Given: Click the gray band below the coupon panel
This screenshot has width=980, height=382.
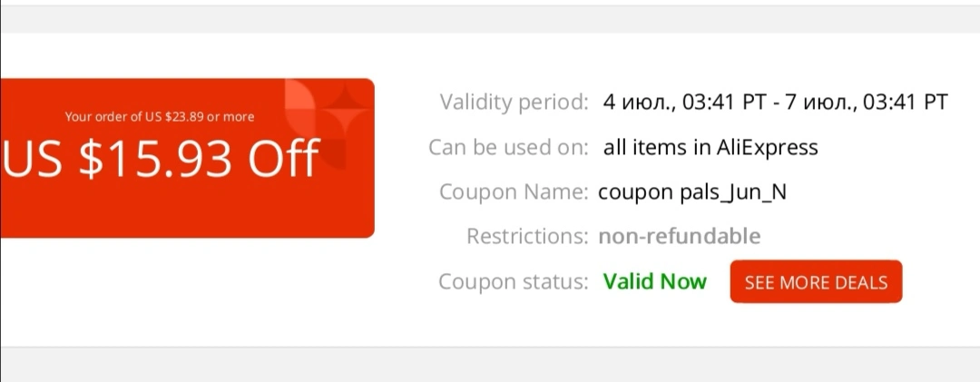Looking at the screenshot, I should (x=490, y=365).
